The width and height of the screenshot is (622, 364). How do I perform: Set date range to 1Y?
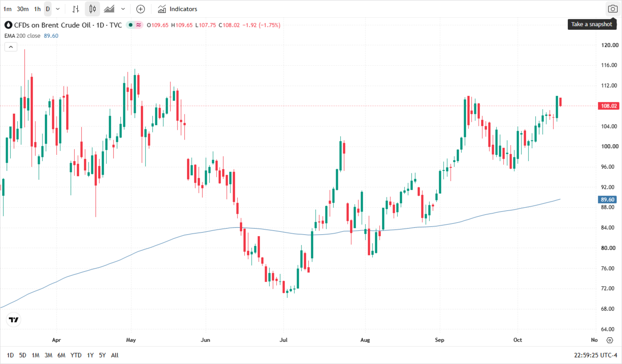(90, 355)
